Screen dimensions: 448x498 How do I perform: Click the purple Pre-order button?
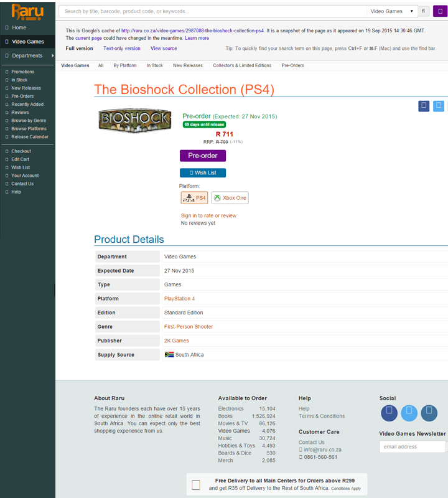pyautogui.click(x=203, y=156)
